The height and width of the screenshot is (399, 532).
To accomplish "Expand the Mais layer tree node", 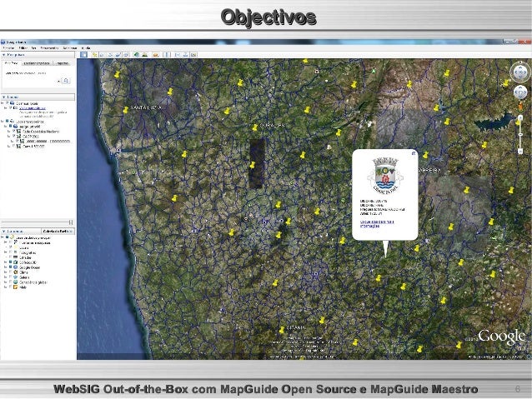I will tap(6, 287).
